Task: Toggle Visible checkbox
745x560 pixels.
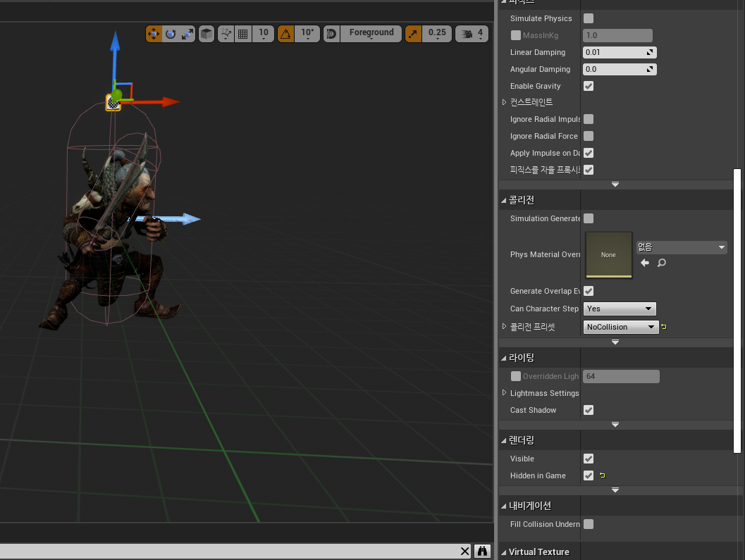Action: click(x=589, y=459)
